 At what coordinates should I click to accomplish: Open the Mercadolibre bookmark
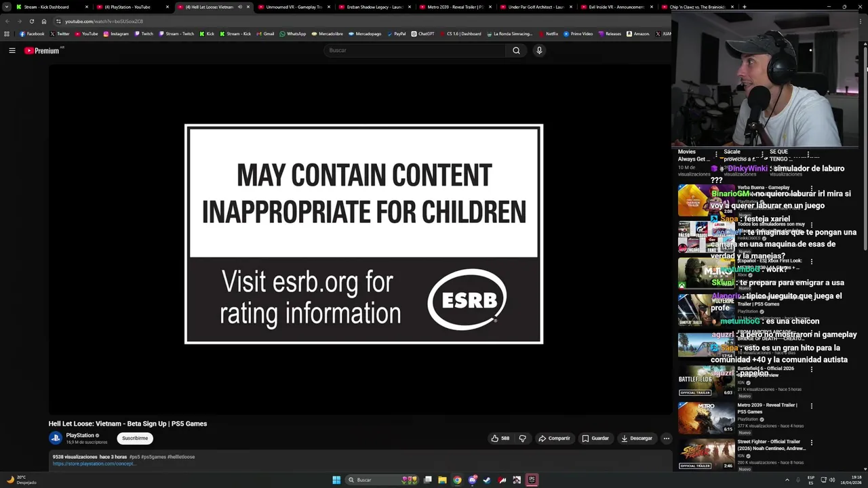click(x=328, y=34)
